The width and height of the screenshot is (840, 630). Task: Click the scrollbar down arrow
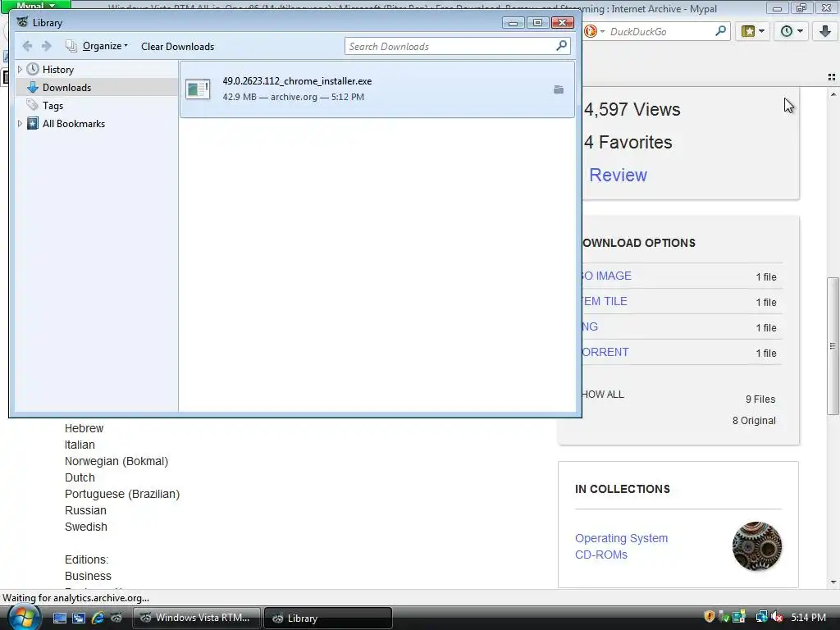833,582
